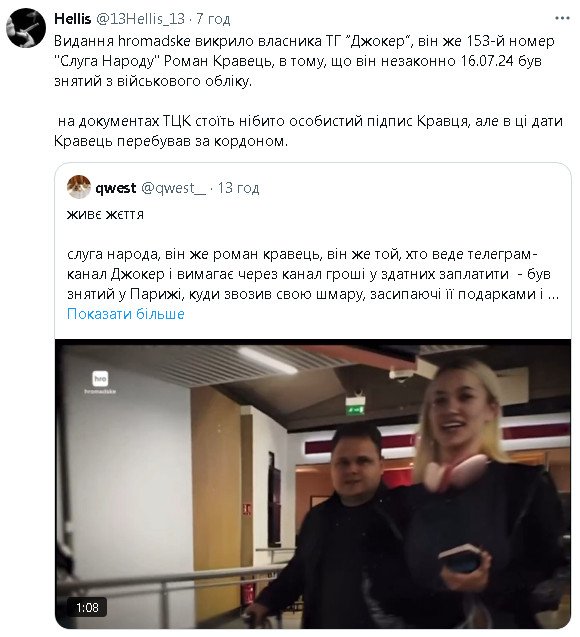Open tweet timestamp 7 год
Screen dimensions: 580x637
213,18
